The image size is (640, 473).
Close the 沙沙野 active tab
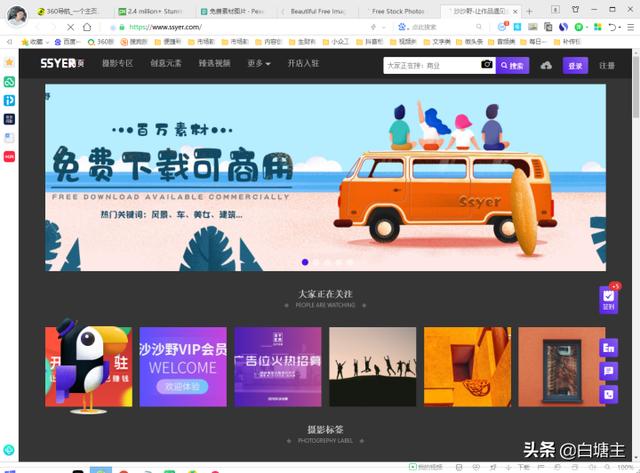pos(515,11)
